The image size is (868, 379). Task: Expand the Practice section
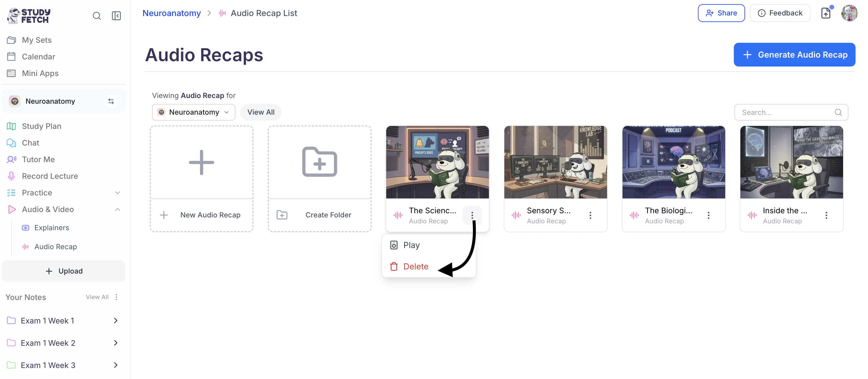click(117, 192)
